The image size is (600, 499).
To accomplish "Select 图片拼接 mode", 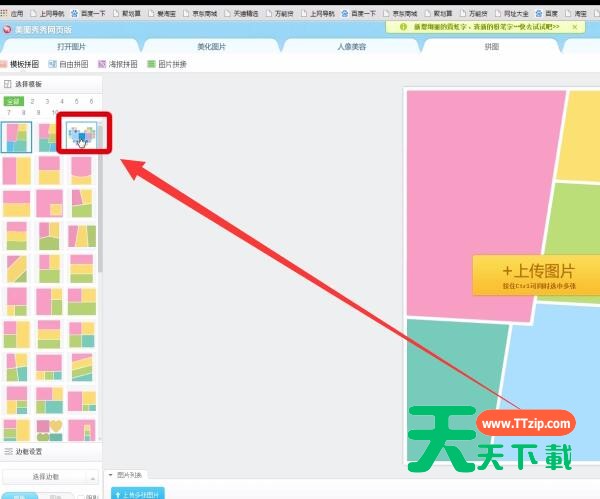I will coord(167,64).
